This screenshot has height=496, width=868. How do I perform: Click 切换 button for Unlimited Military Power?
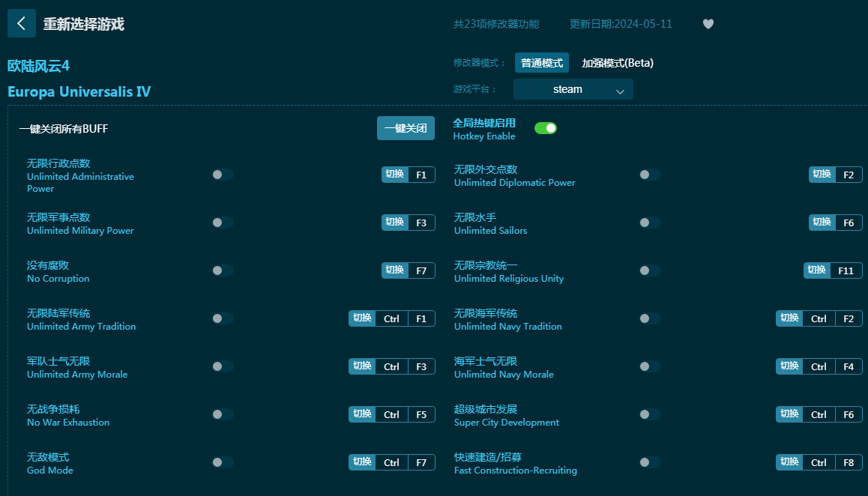click(x=395, y=223)
